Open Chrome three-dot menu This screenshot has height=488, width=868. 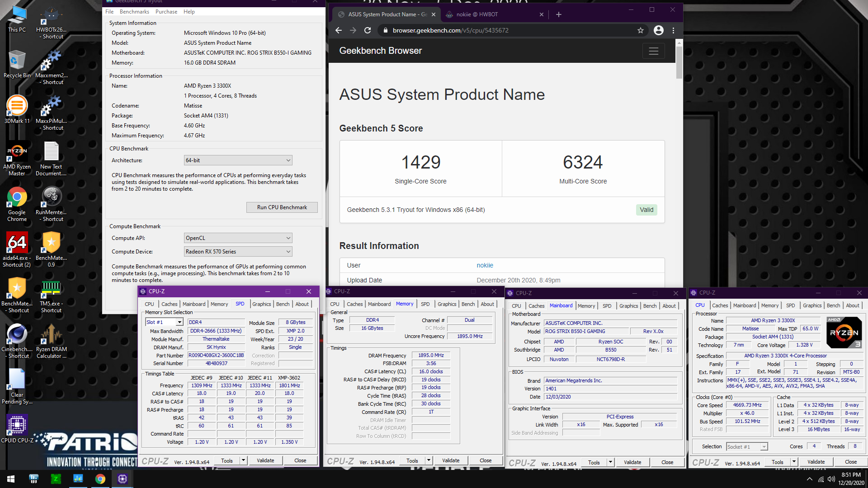click(x=673, y=30)
